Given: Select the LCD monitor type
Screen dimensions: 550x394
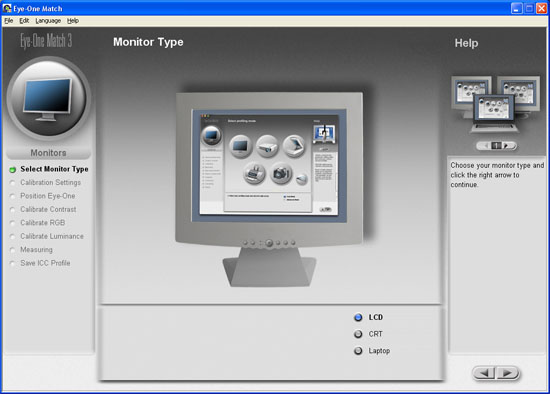Looking at the screenshot, I should pyautogui.click(x=369, y=317).
